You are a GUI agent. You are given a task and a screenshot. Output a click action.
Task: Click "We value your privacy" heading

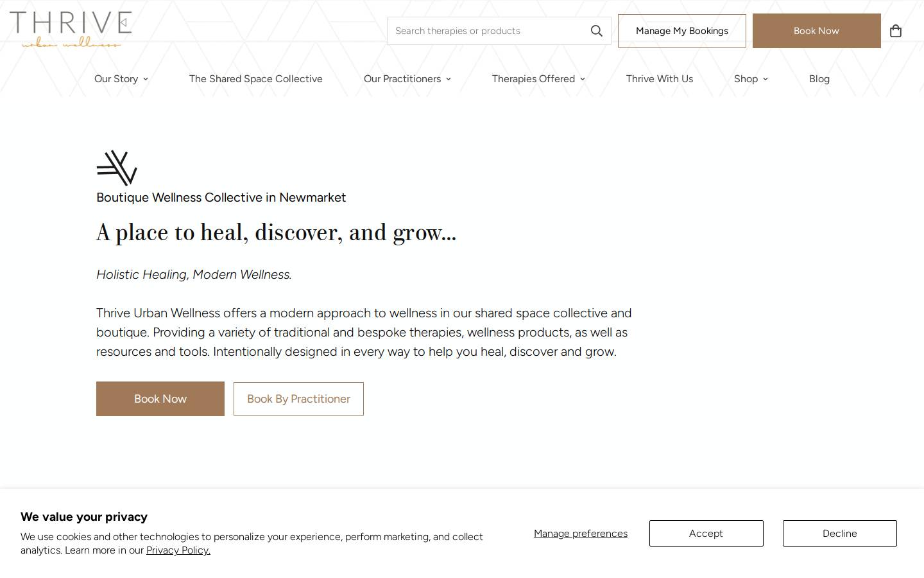[84, 517]
